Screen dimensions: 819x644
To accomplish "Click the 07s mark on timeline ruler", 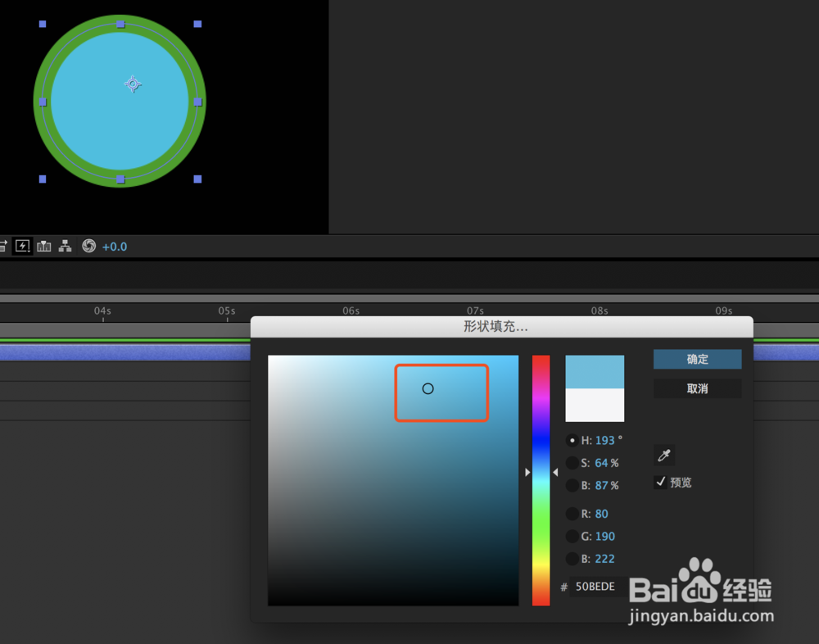I will (475, 311).
